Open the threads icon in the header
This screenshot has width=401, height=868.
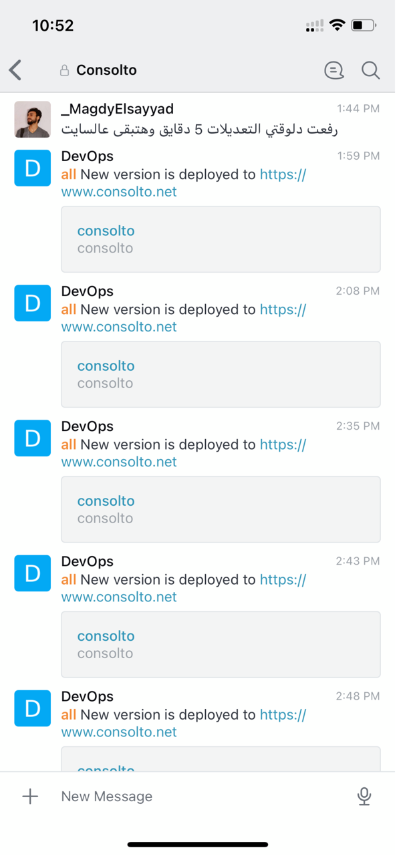click(333, 70)
